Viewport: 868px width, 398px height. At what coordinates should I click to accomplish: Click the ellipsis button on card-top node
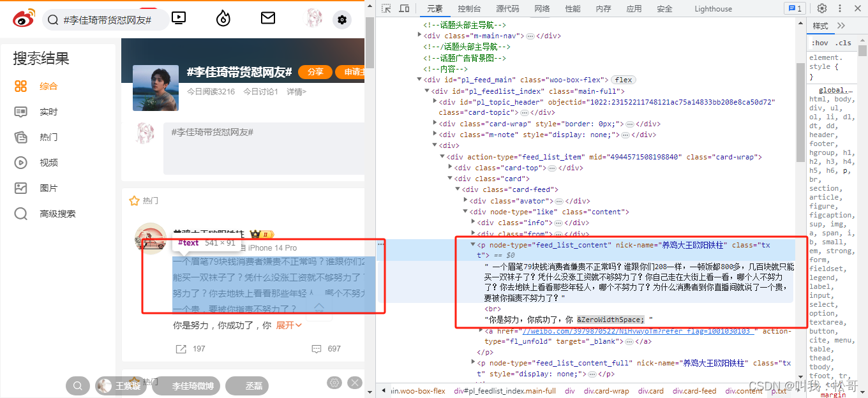(x=551, y=168)
